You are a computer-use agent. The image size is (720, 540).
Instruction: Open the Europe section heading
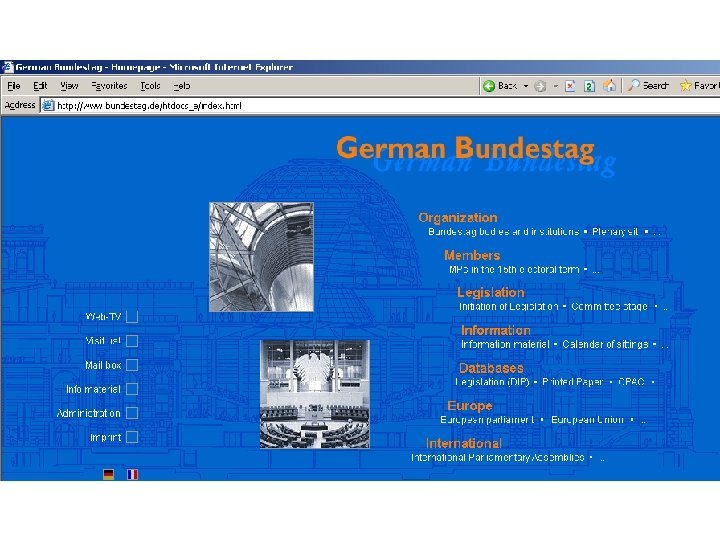[x=470, y=405]
